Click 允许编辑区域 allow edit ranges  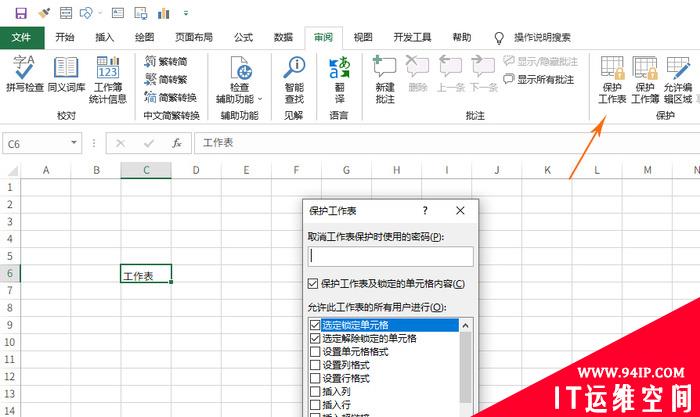click(x=678, y=79)
